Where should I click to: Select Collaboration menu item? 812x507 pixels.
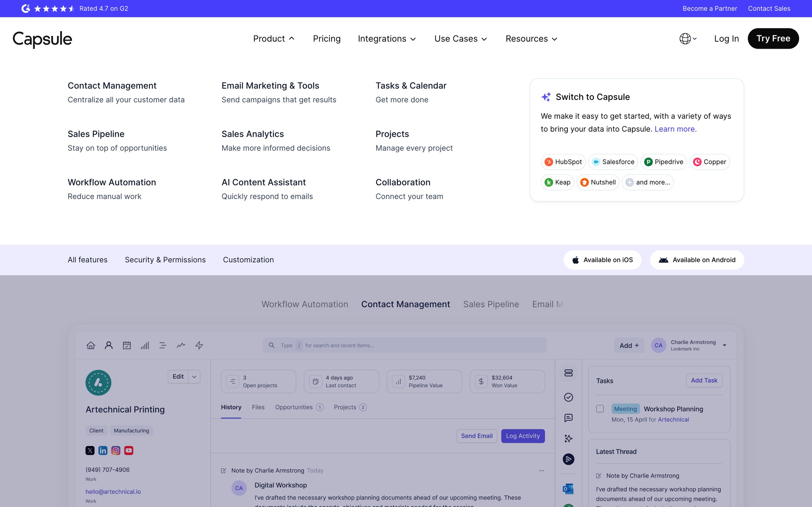pos(403,182)
